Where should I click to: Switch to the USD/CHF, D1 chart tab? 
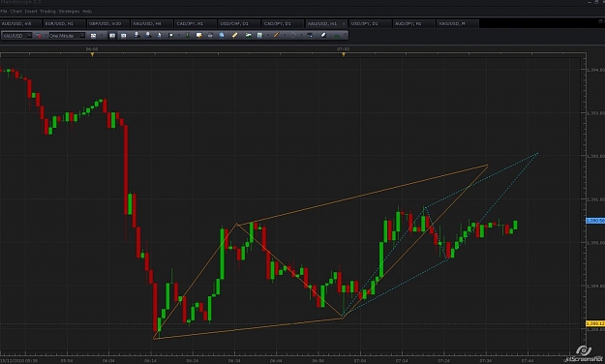239,23
